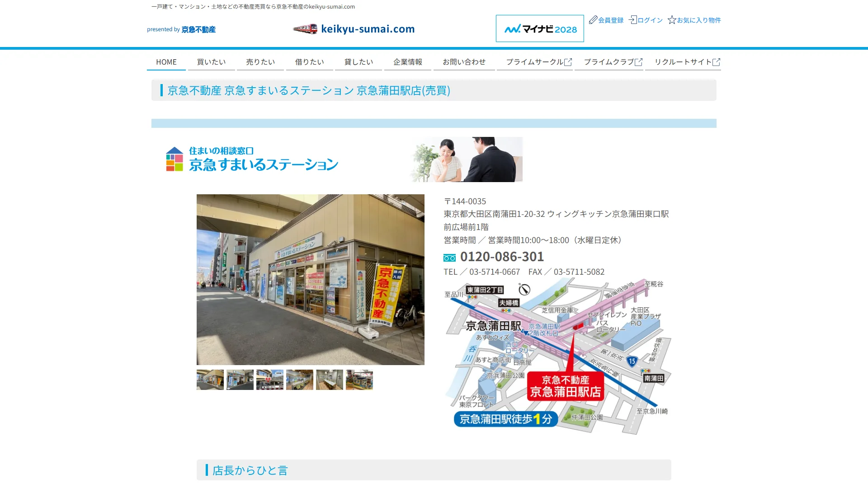Click the external link icon on リクルートサイト
This screenshot has width=868, height=488.
point(716,62)
